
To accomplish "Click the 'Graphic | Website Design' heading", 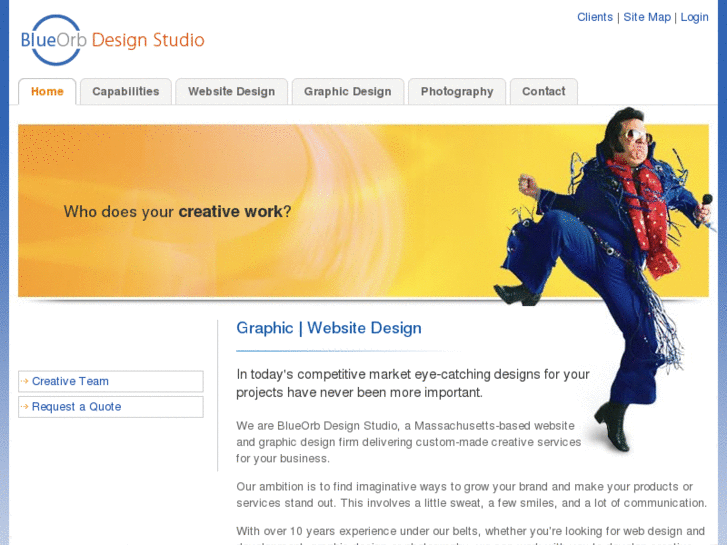I will [x=329, y=328].
